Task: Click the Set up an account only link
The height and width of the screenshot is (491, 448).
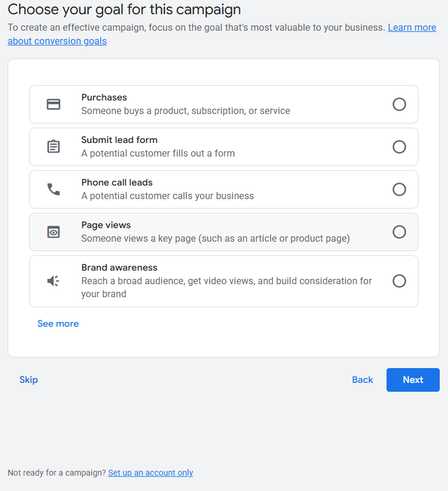Action: tap(150, 473)
